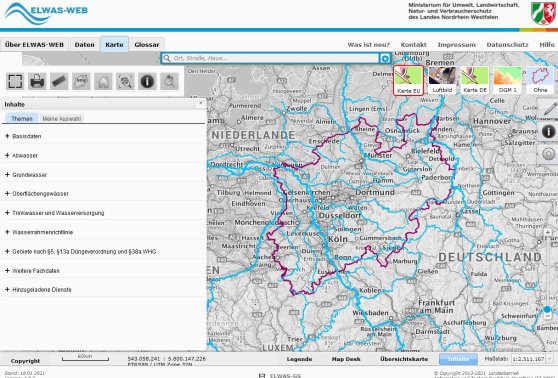Click the home view icon
This screenshot has height=378, width=558.
[x=103, y=82]
